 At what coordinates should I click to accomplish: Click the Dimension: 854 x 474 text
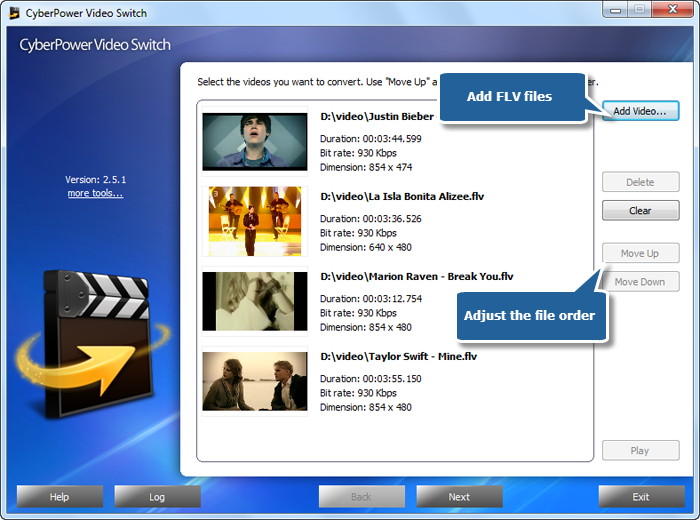point(366,167)
